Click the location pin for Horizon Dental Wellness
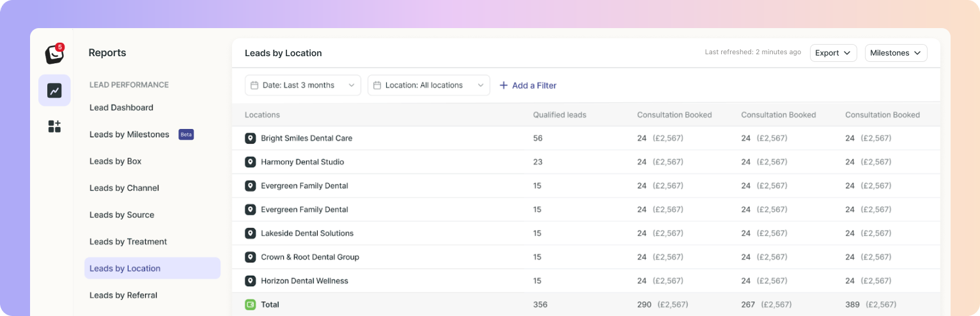Image resolution: width=980 pixels, height=316 pixels. pyautogui.click(x=250, y=281)
